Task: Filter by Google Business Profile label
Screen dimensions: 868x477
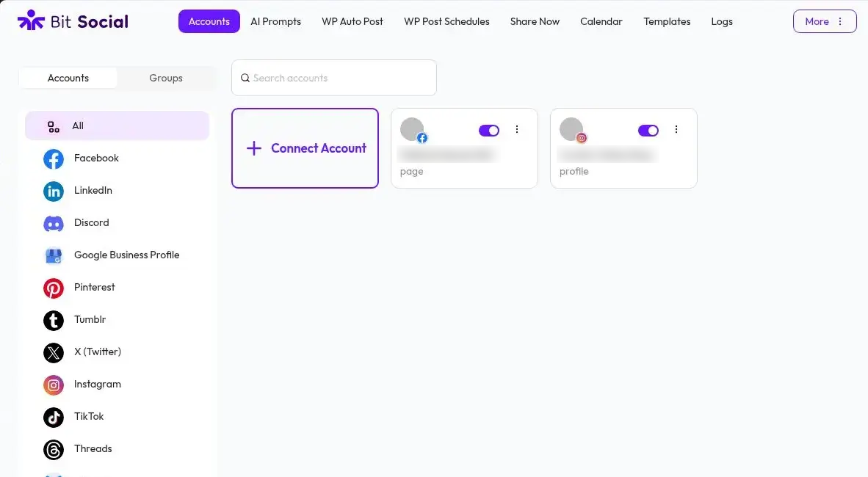Action: [x=127, y=255]
